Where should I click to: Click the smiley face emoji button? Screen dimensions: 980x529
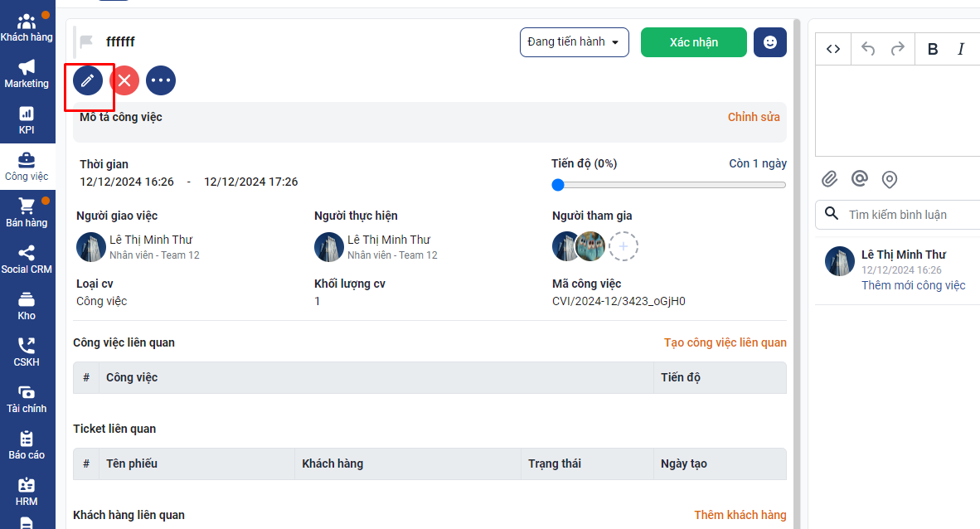(x=770, y=42)
